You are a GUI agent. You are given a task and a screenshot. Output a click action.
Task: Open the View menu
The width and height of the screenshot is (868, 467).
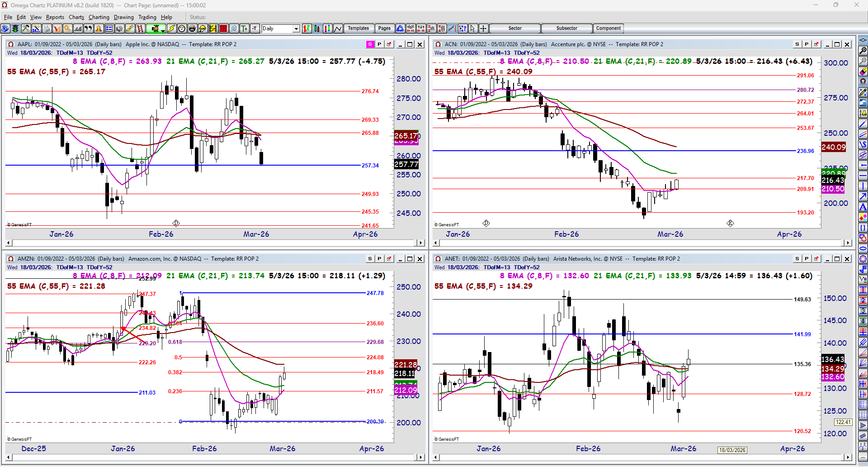click(x=36, y=17)
